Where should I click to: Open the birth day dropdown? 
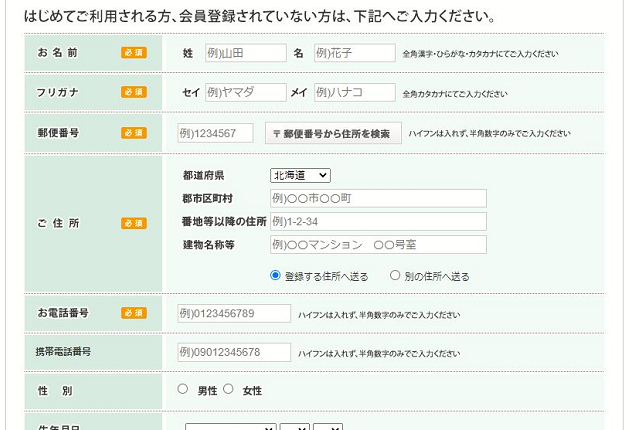click(328, 426)
